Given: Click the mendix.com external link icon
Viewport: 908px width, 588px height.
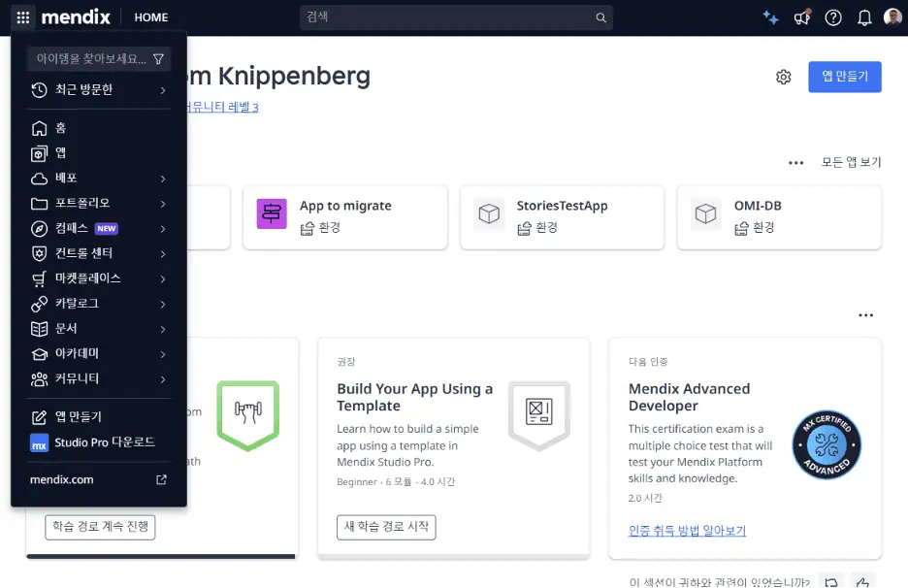Looking at the screenshot, I should point(161,479).
